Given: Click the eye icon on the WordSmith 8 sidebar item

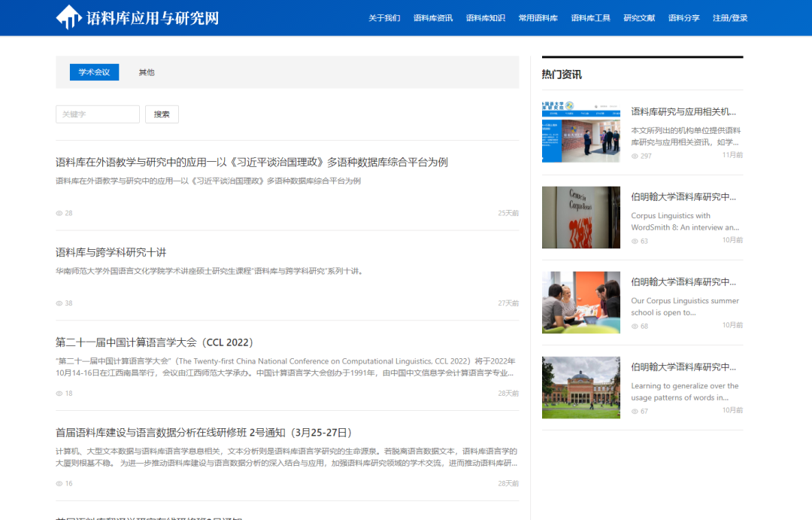Looking at the screenshot, I should 634,240.
